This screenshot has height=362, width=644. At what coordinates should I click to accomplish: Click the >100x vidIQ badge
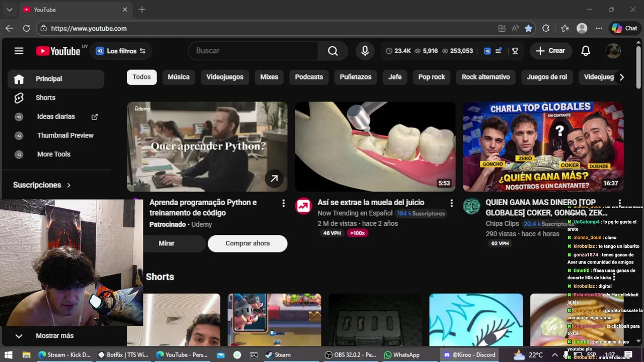pyautogui.click(x=357, y=233)
